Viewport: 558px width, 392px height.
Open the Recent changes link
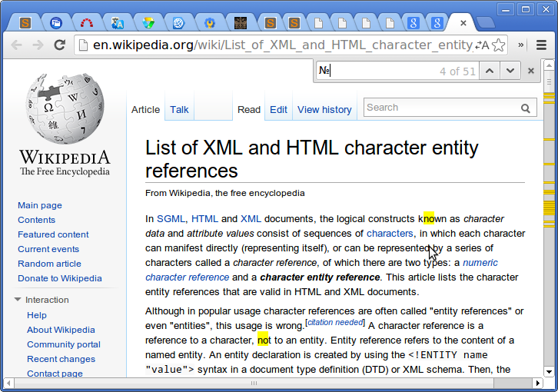pyautogui.click(x=61, y=359)
